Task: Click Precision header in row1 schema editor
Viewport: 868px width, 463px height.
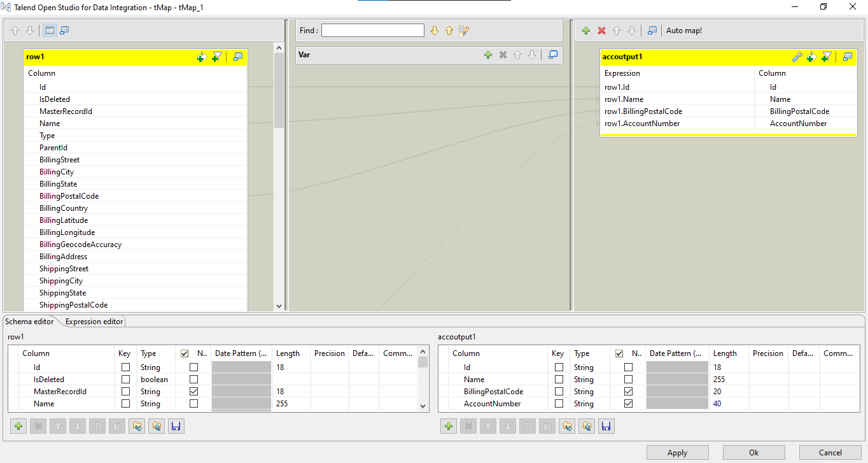Action: coord(330,353)
